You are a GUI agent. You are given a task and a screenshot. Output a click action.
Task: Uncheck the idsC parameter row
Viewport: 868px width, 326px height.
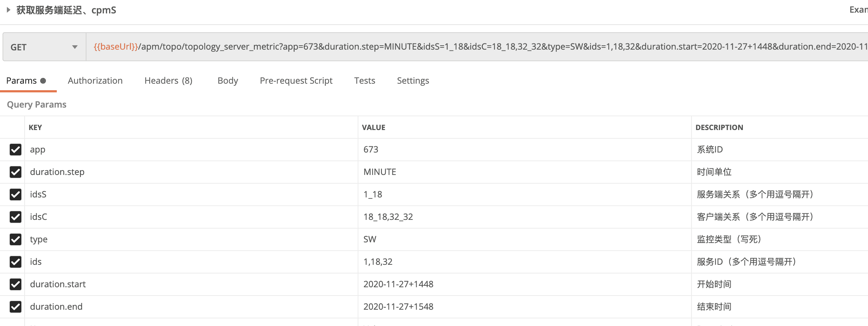coord(16,217)
